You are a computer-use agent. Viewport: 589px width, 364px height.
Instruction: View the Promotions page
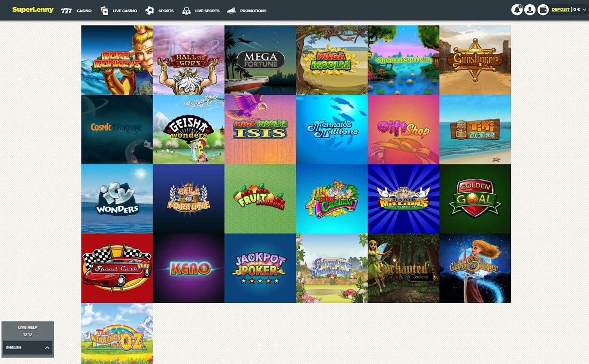point(247,11)
